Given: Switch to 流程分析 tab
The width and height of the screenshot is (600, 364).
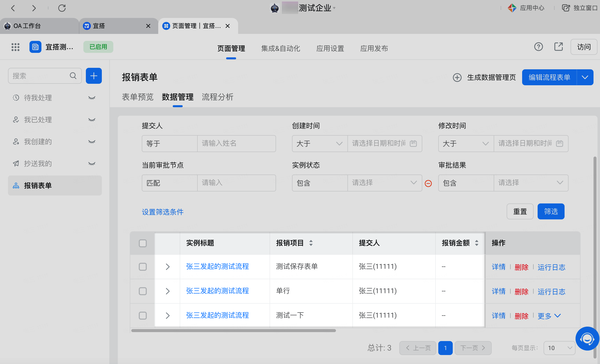Looking at the screenshot, I should click(217, 97).
